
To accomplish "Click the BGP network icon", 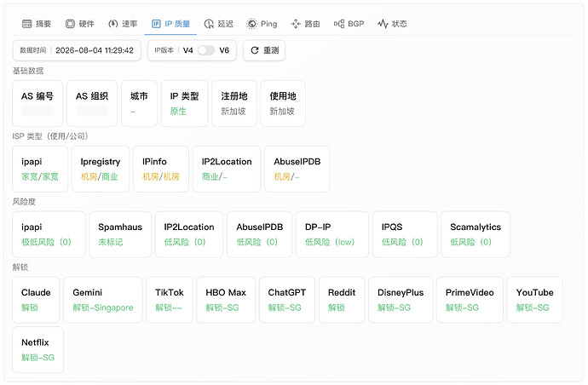I will click(x=339, y=24).
